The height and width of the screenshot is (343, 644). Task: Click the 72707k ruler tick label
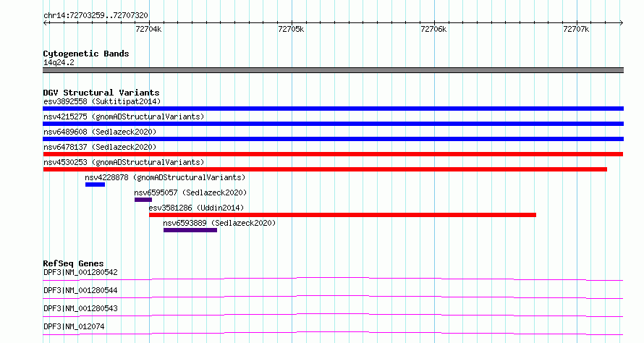coord(576,29)
